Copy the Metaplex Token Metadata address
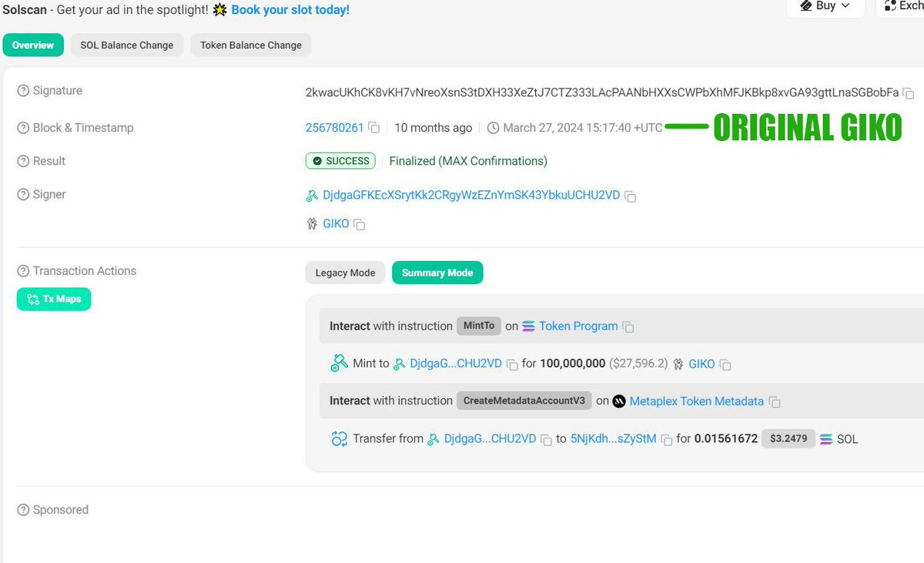 click(x=775, y=402)
